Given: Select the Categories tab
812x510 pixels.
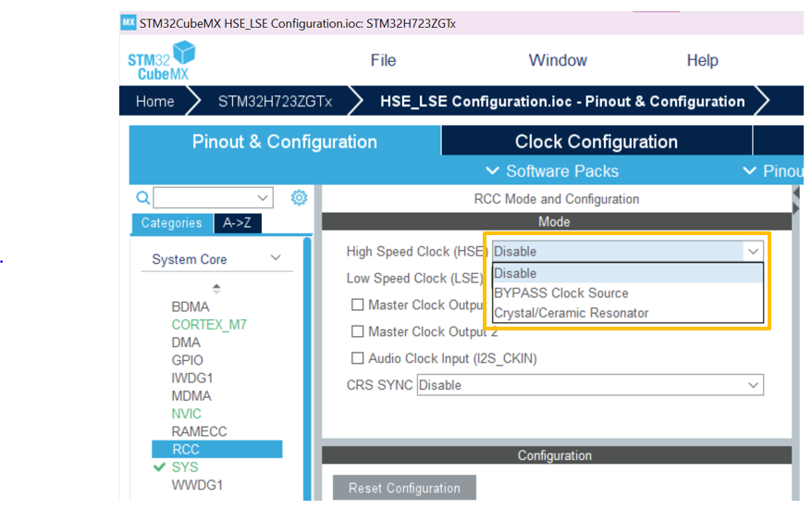Looking at the screenshot, I should point(172,223).
